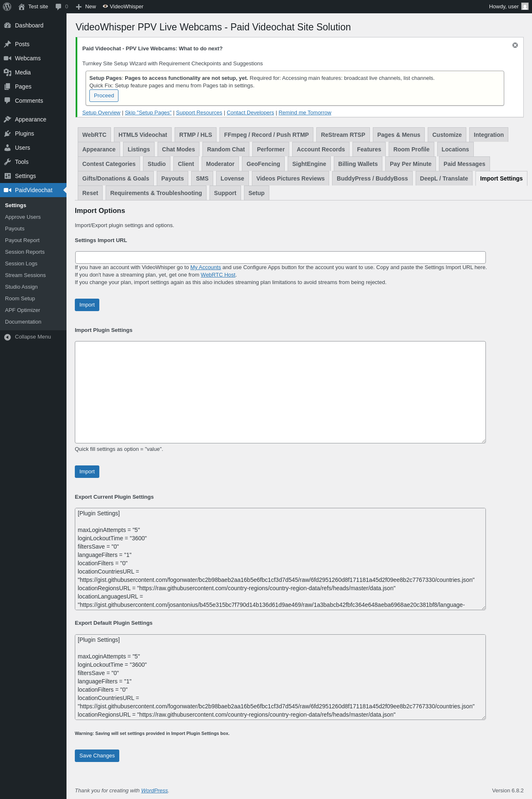Open the Support Resources link
The image size is (532, 799).
click(199, 113)
